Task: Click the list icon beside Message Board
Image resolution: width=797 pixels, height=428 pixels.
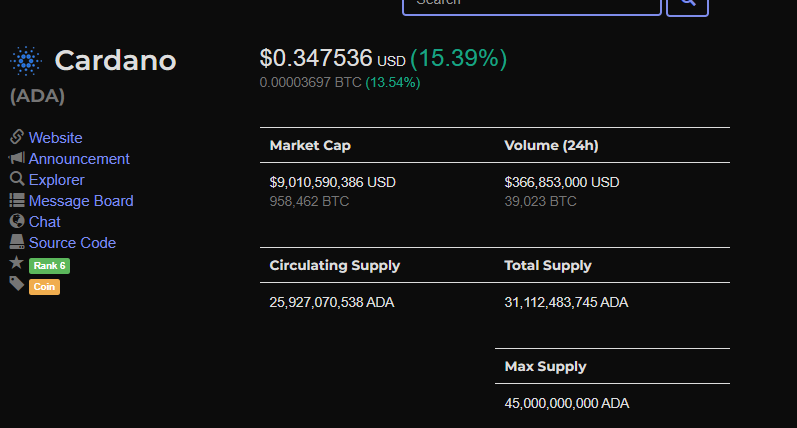Action: pyautogui.click(x=17, y=200)
